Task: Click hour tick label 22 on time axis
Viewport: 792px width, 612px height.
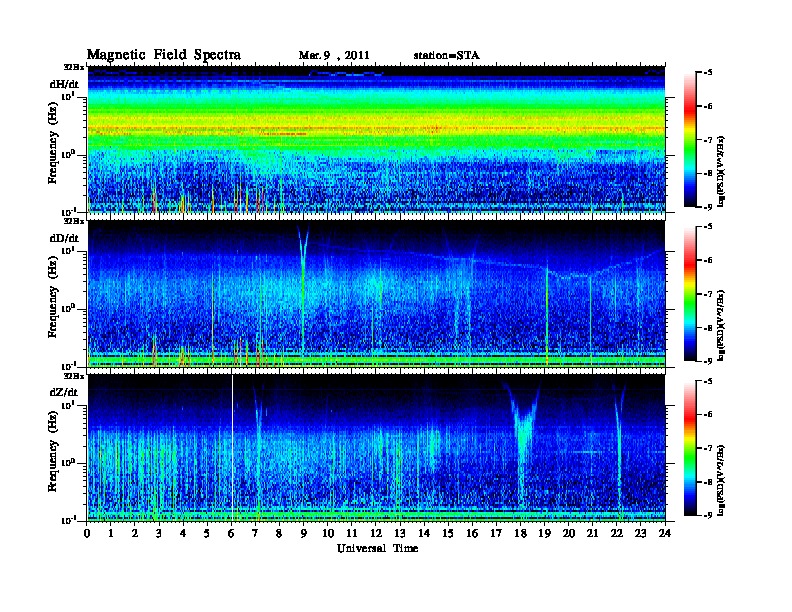Action: point(617,533)
